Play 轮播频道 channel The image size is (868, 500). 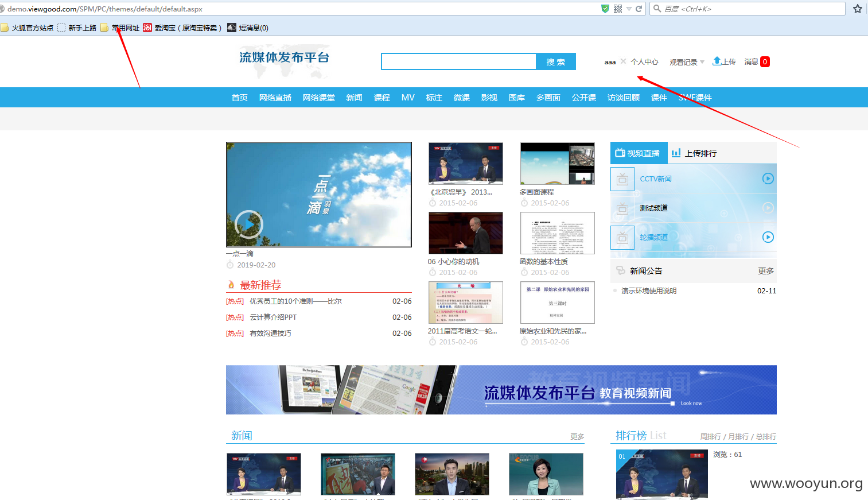tap(768, 237)
